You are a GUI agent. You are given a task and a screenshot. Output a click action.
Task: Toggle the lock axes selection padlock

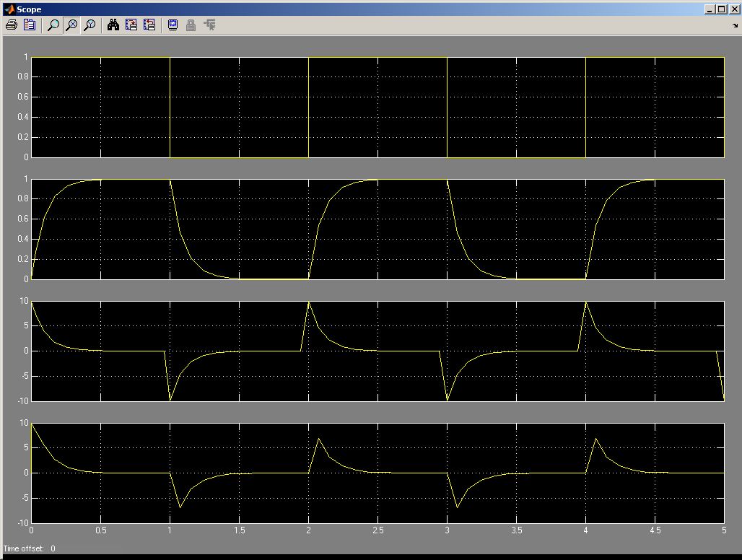(191, 25)
